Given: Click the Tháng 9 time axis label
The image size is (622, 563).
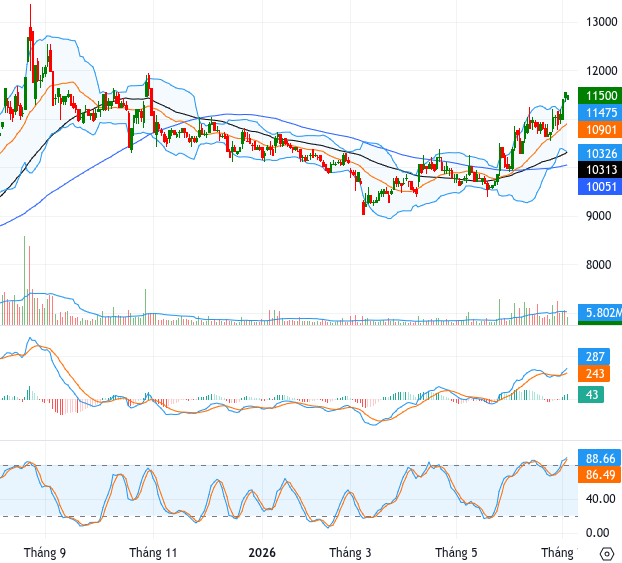Looking at the screenshot, I should (x=45, y=553).
